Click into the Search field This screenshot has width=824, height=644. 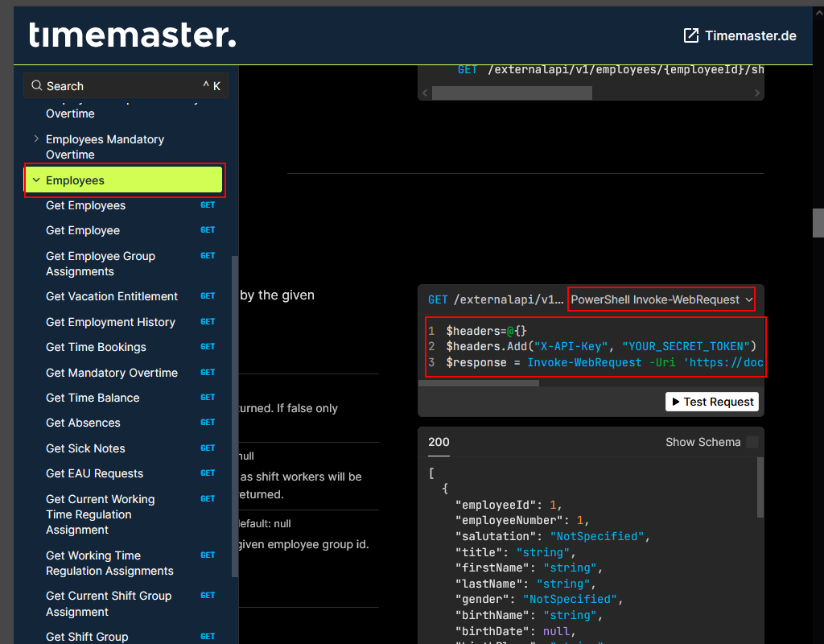tap(121, 86)
